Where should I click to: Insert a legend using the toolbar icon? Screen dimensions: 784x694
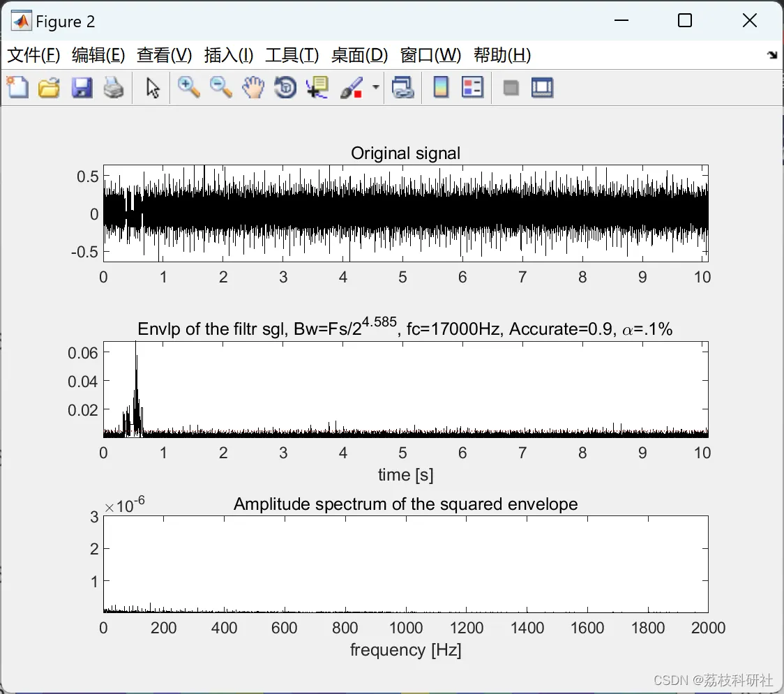(x=472, y=88)
